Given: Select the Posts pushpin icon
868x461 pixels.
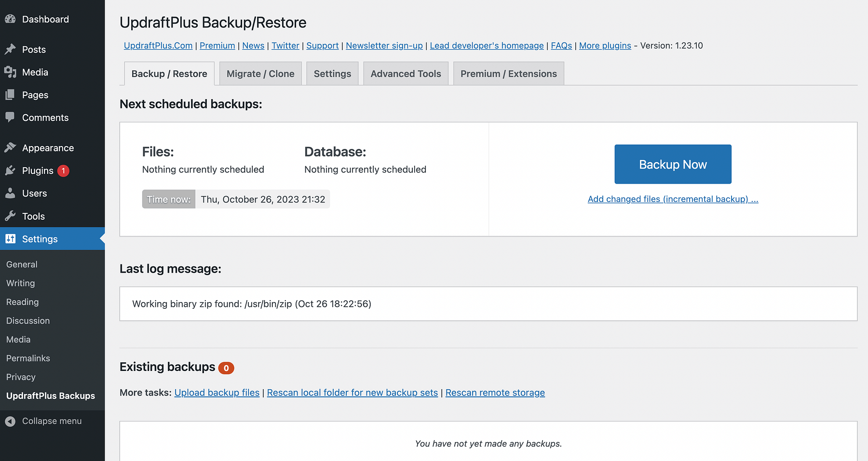Looking at the screenshot, I should (x=11, y=49).
